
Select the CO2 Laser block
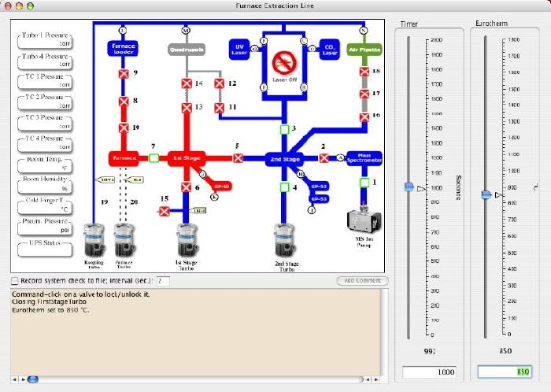click(x=329, y=49)
